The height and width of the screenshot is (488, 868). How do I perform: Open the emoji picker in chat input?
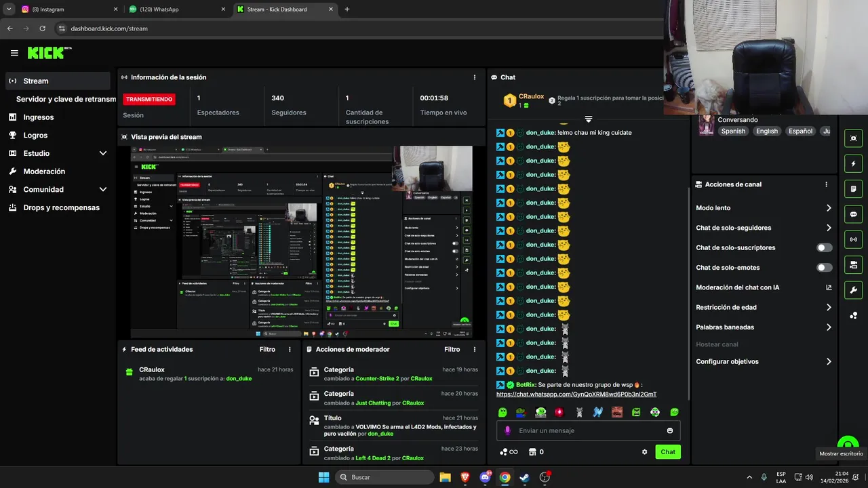[x=670, y=430]
